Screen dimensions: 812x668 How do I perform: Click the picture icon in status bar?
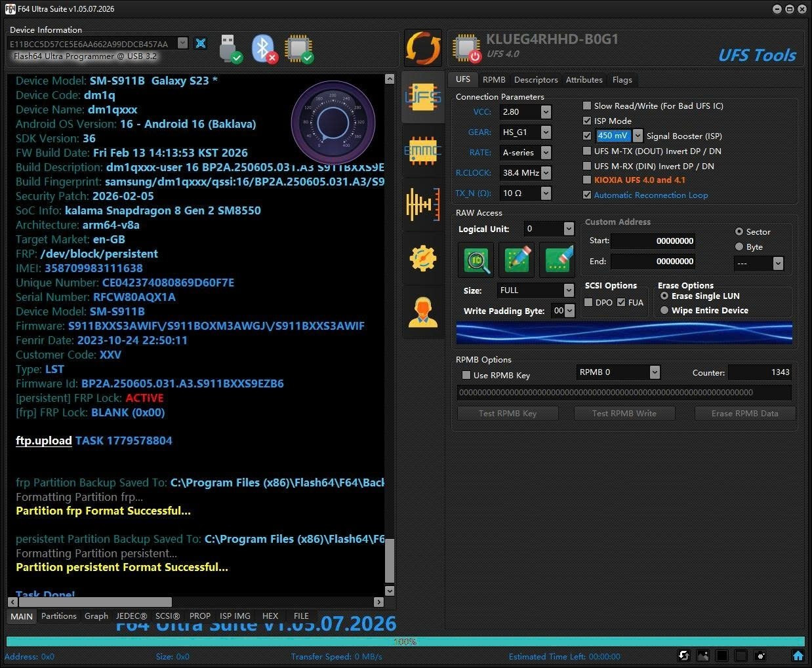tap(703, 656)
